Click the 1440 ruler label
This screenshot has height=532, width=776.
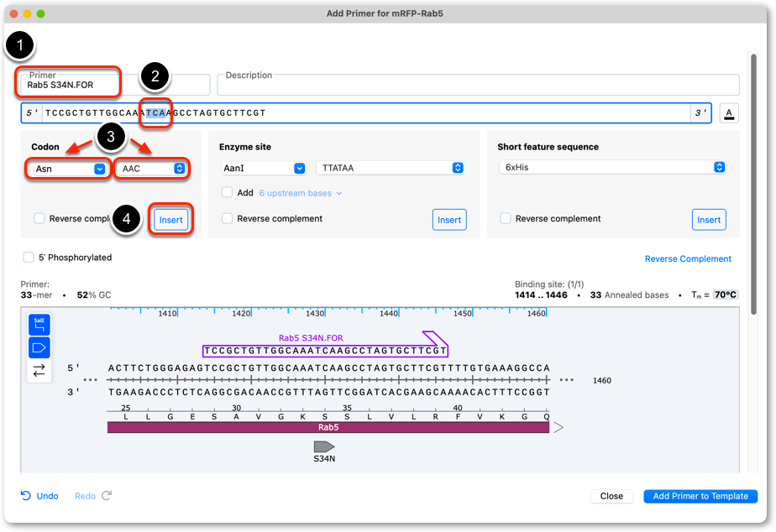pos(388,314)
